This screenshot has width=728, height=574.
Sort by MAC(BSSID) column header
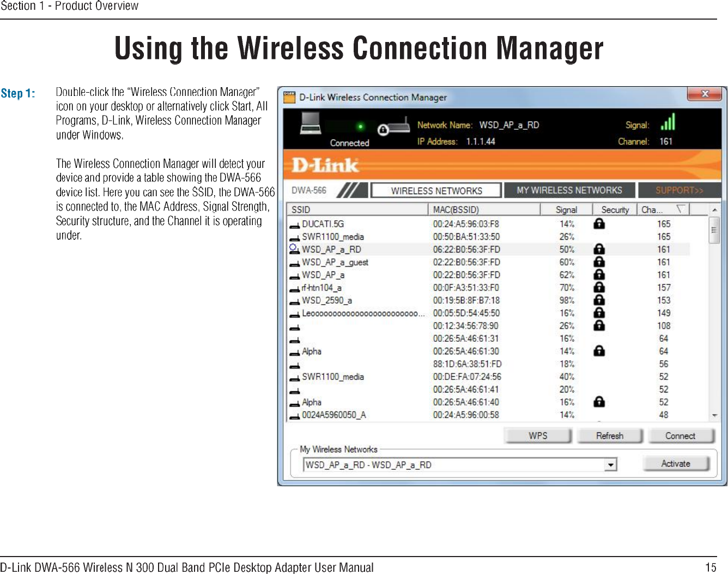point(484,210)
